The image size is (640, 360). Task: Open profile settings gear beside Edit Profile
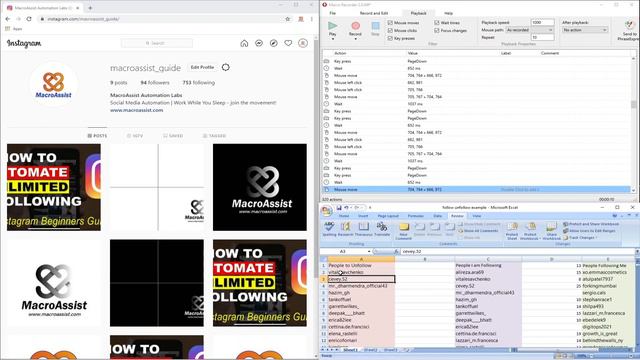click(226, 67)
